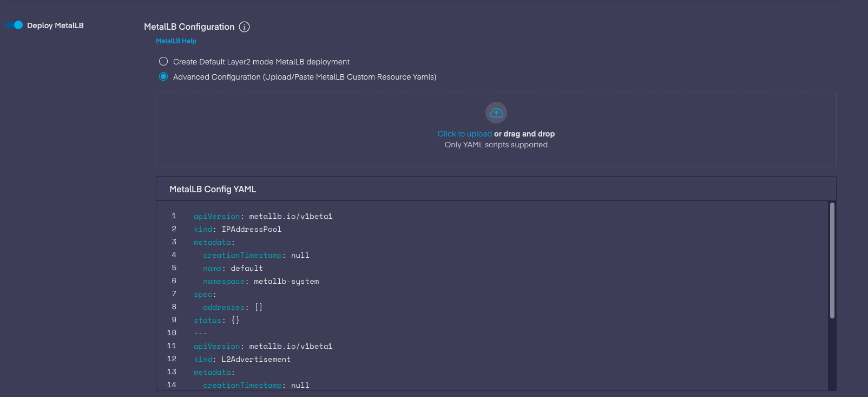Click the 'name: default' line
The image size is (868, 397).
tap(233, 269)
